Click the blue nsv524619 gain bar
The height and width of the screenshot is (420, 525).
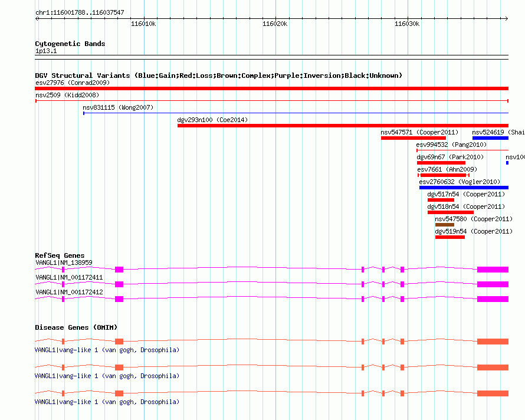tap(491, 138)
